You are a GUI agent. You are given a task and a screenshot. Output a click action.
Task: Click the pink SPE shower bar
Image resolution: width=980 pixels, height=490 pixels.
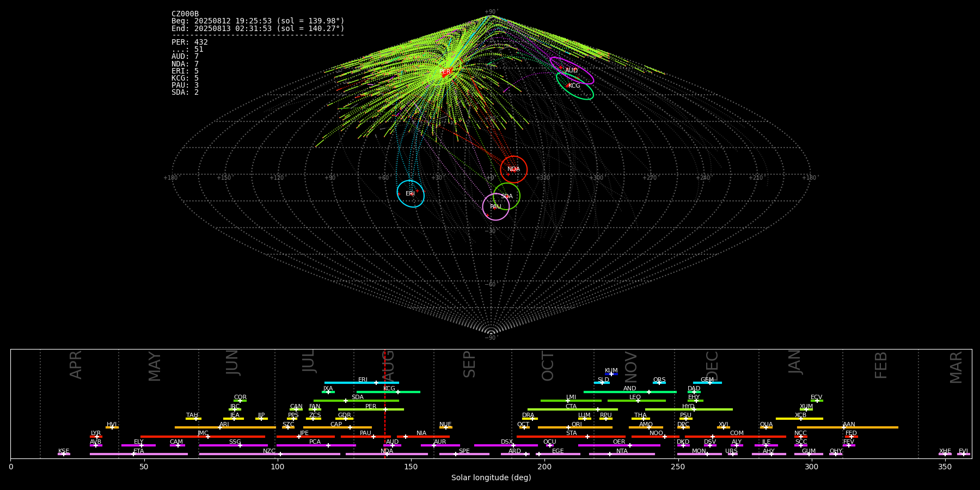pyautogui.click(x=464, y=454)
